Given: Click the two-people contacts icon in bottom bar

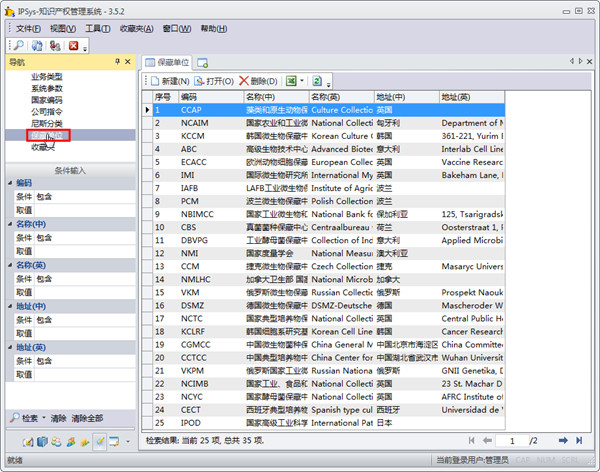Looking at the screenshot, I should click(56, 442).
